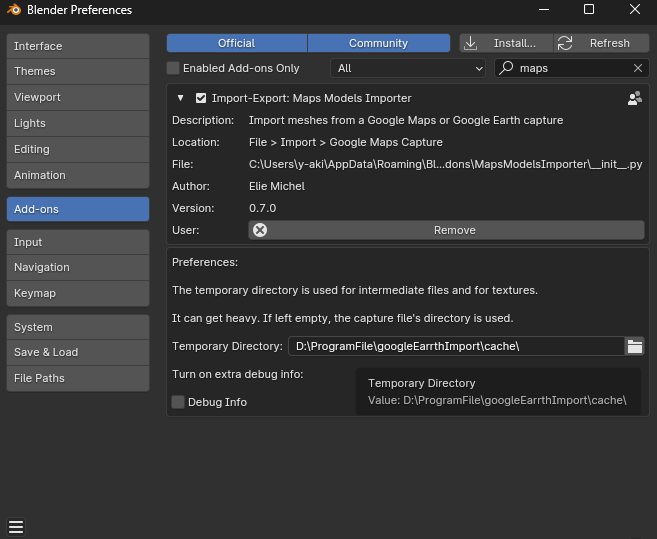Click the magnifier icon in search field
657x539 pixels.
(506, 68)
